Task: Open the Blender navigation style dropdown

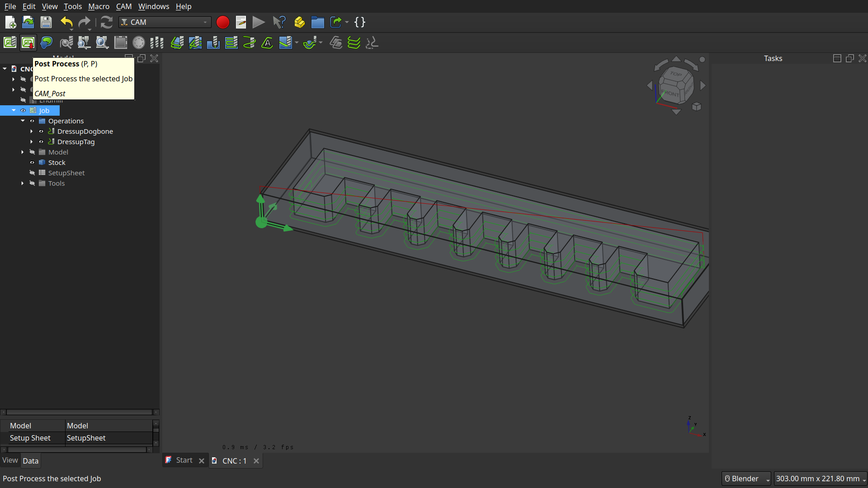Action: pos(746,479)
